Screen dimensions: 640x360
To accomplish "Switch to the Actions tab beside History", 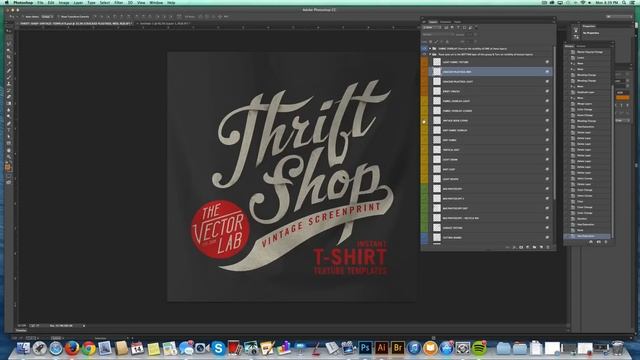I will [x=581, y=46].
